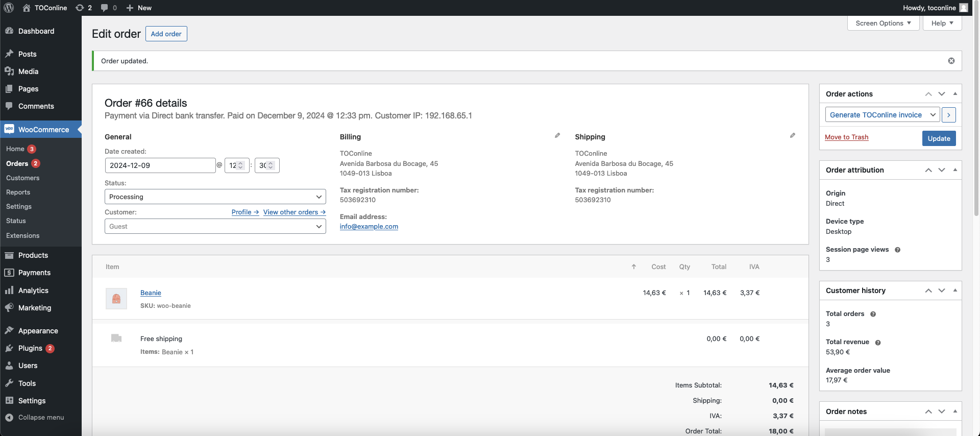Move Order actions panel up
The width and height of the screenshot is (980, 436).
tap(928, 94)
